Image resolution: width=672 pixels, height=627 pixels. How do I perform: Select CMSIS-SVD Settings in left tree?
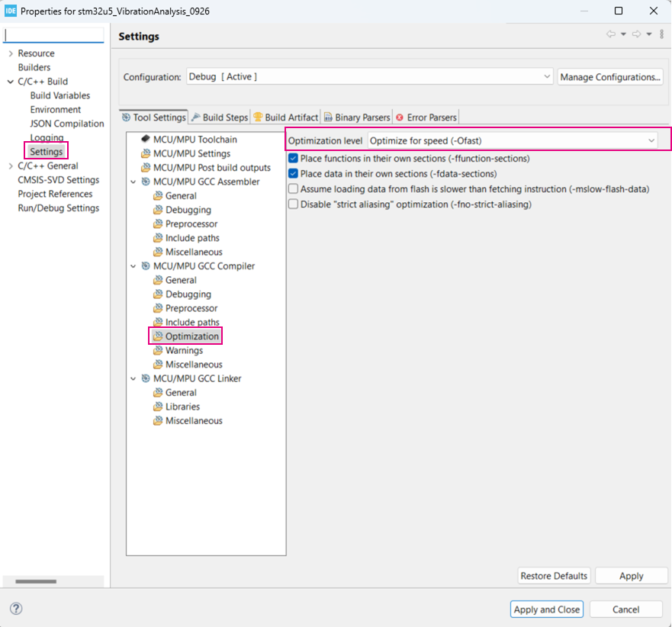(58, 180)
